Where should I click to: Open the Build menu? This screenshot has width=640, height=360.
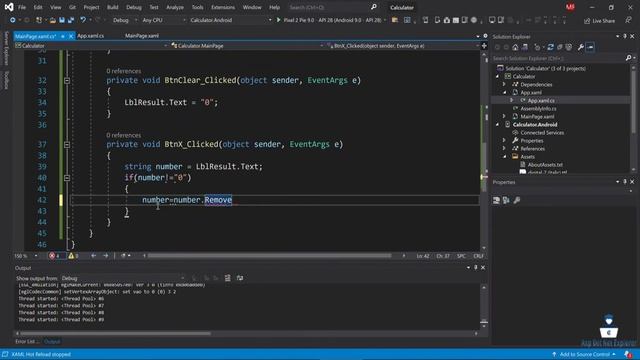112,7
